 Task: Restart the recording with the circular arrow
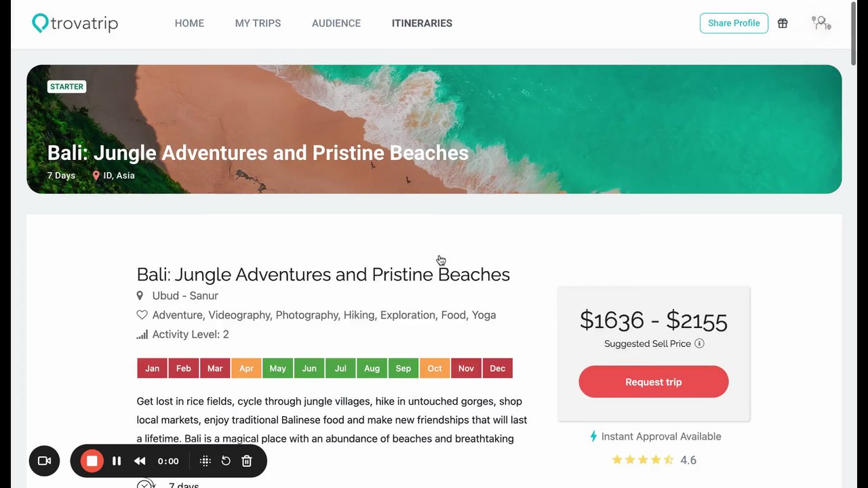pyautogui.click(x=226, y=461)
